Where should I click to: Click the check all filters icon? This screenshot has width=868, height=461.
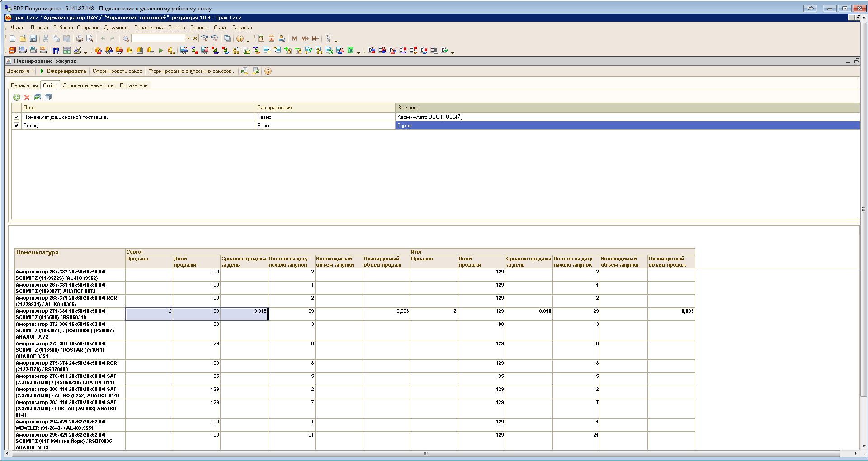pos(38,97)
